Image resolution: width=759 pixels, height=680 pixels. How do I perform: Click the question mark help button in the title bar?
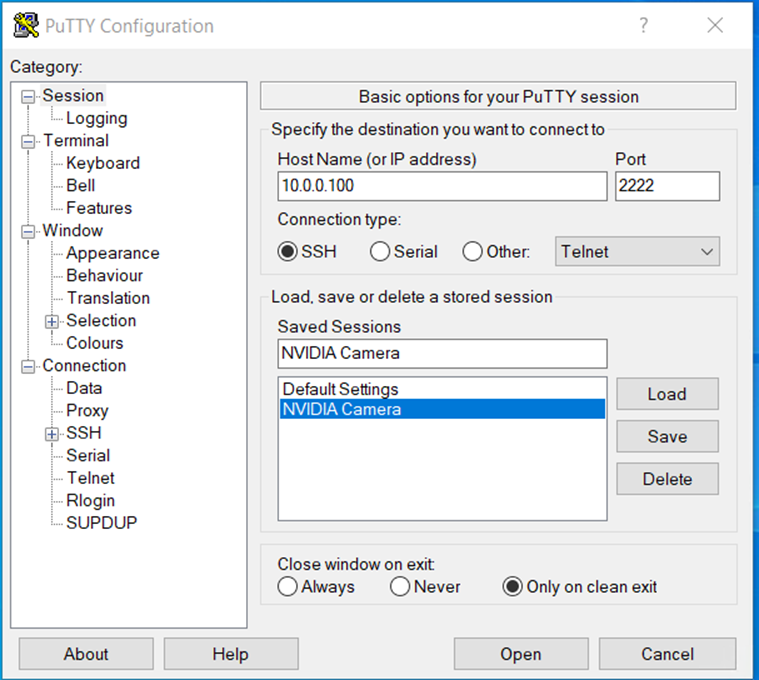(643, 25)
